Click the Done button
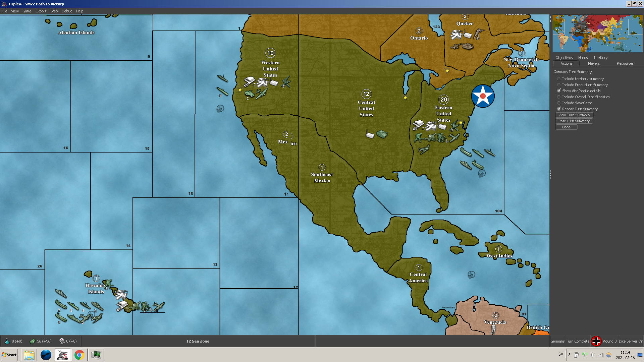This screenshot has height=362, width=644. [x=567, y=127]
